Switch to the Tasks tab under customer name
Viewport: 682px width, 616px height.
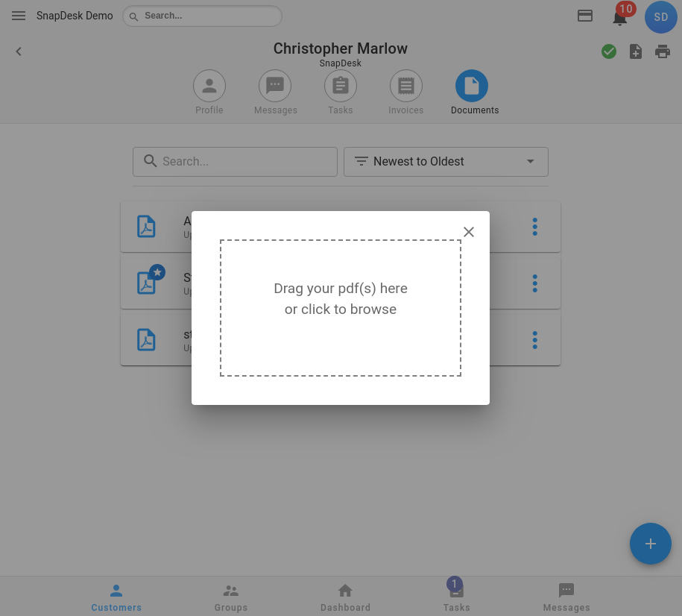click(341, 92)
